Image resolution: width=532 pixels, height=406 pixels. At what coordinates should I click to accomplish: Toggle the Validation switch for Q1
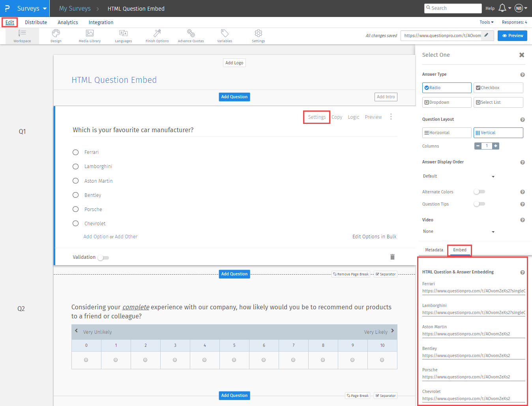(103, 258)
